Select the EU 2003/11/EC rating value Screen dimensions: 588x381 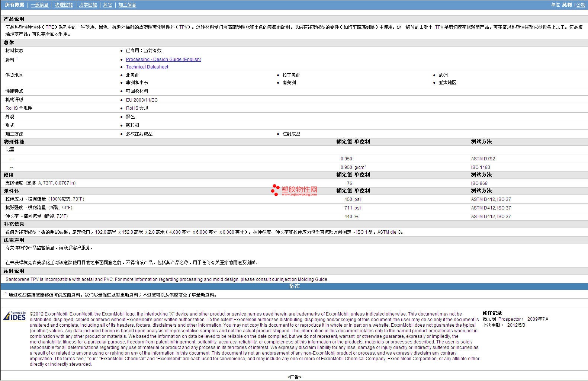coord(142,100)
